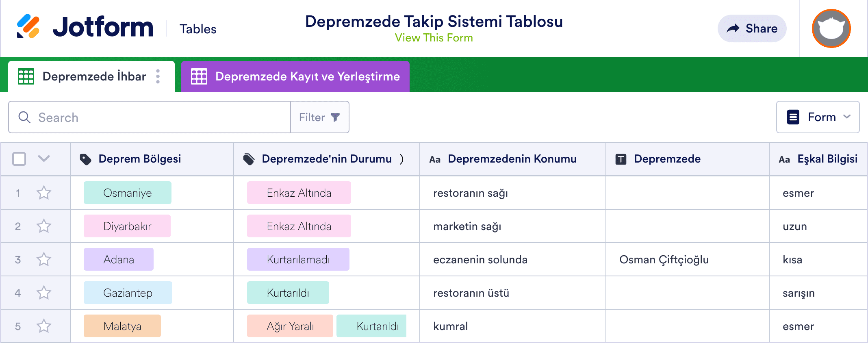
Task: Click the three-dot menu on Depremzede İhbar tab
Action: [158, 76]
